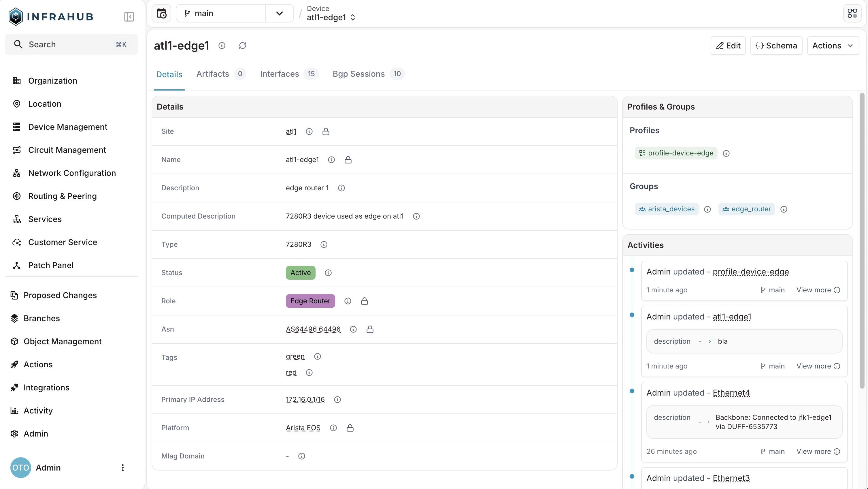Click info icon next to Primary IP Address
Image resolution: width=868 pixels, height=489 pixels.
337,399
